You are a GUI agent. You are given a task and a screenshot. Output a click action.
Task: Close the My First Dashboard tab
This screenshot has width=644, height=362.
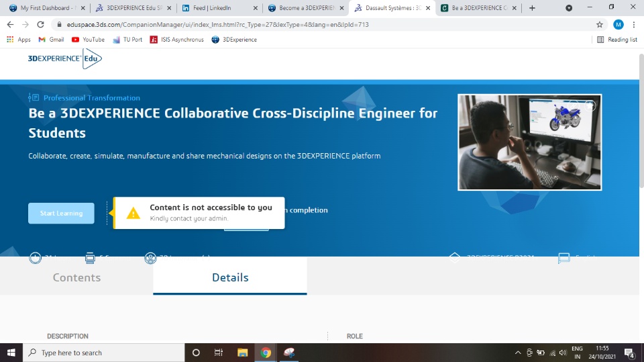point(83,8)
